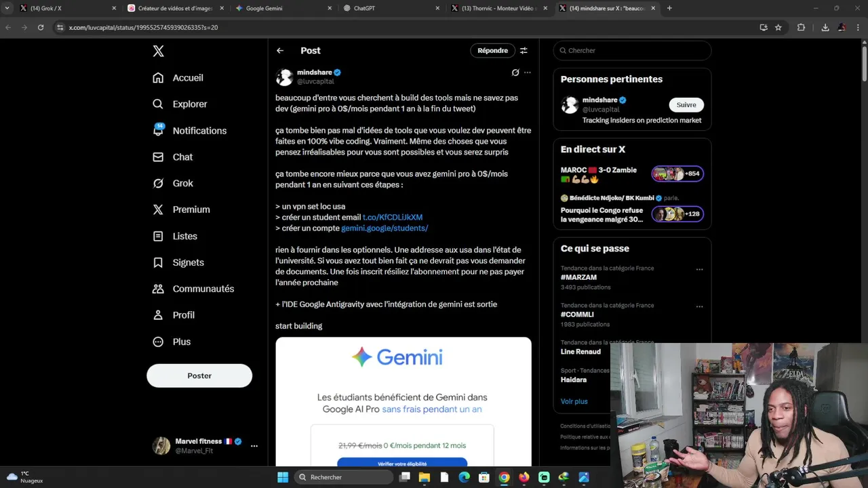The height and width of the screenshot is (488, 868).
Task: Open Task View on the taskbar
Action: (x=405, y=477)
